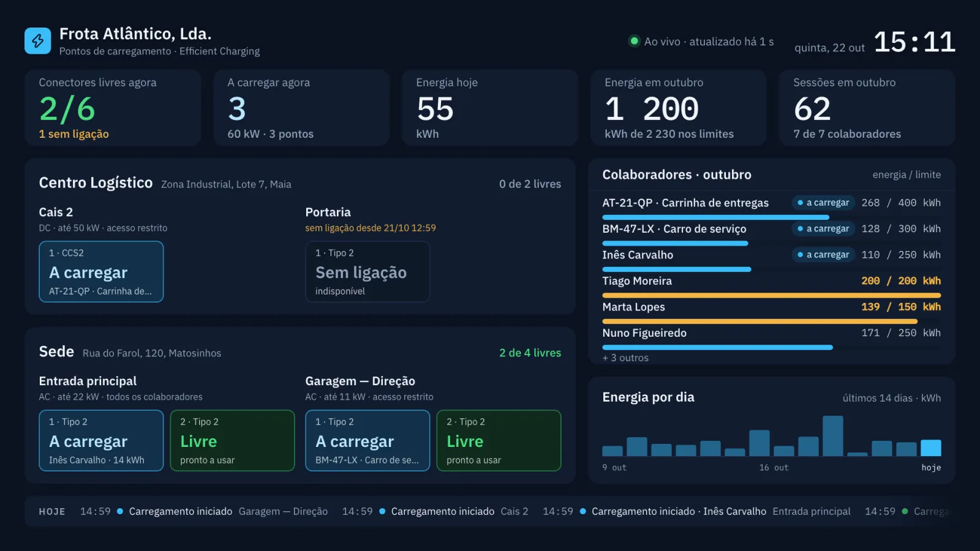Open Garagem Direção connector 2 Livre card
980x551 pixels.
coord(499,440)
